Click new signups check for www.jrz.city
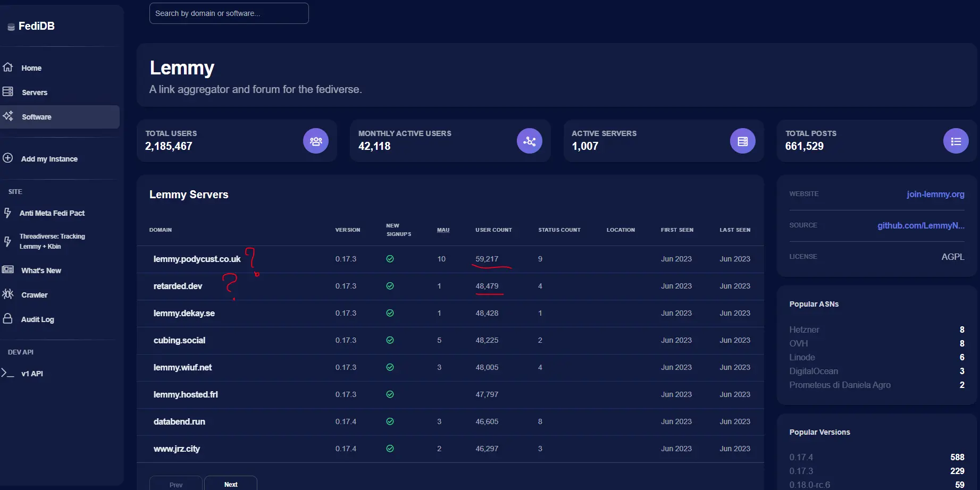Viewport: 980px width, 490px height. tap(390, 449)
